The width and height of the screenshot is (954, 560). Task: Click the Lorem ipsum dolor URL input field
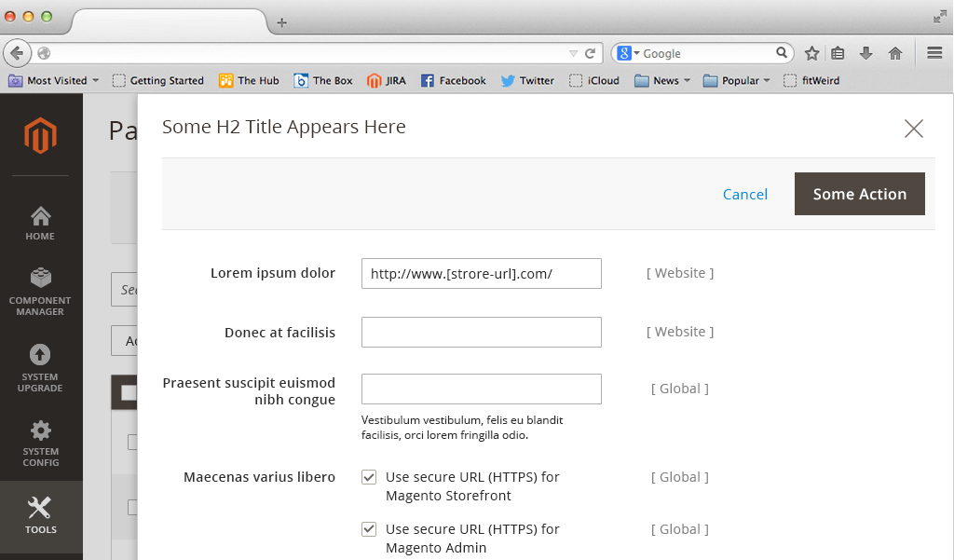point(481,273)
